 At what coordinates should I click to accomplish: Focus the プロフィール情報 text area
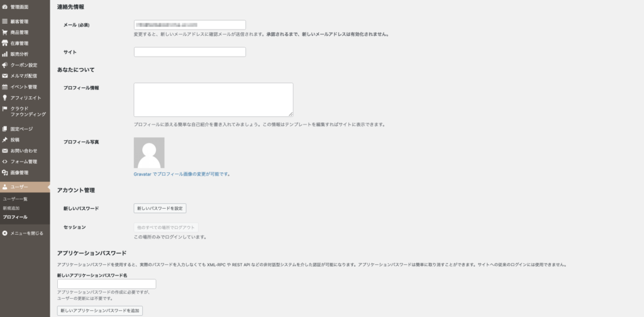click(x=213, y=99)
